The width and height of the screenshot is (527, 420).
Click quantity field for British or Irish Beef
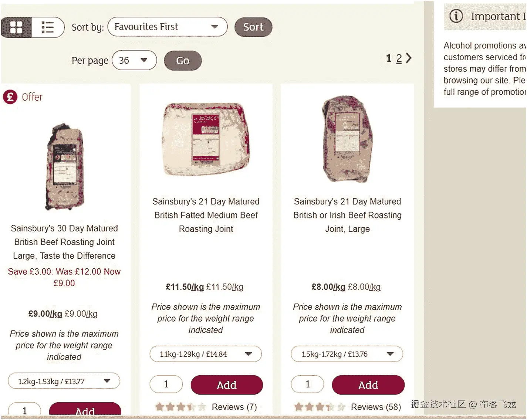[307, 385]
